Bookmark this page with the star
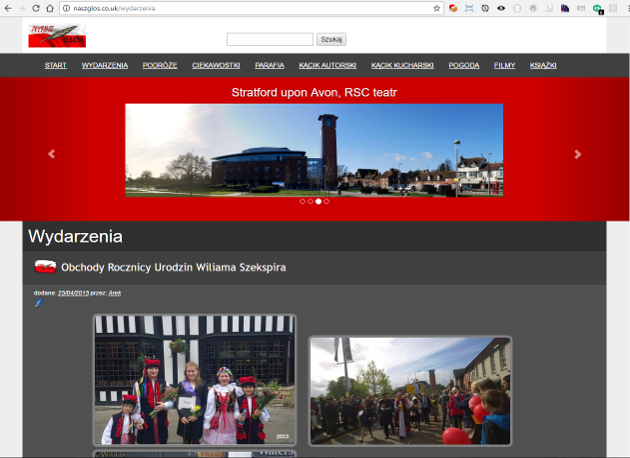Screen dimensions: 630x458 436,8
